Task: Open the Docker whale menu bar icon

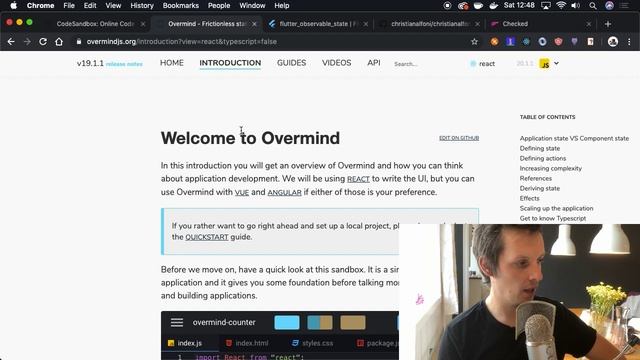Action: click(x=493, y=6)
